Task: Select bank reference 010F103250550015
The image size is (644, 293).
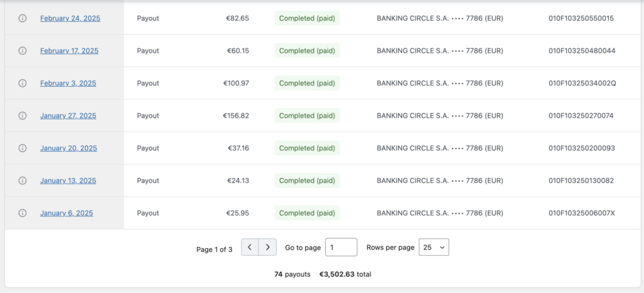Action: 581,18
